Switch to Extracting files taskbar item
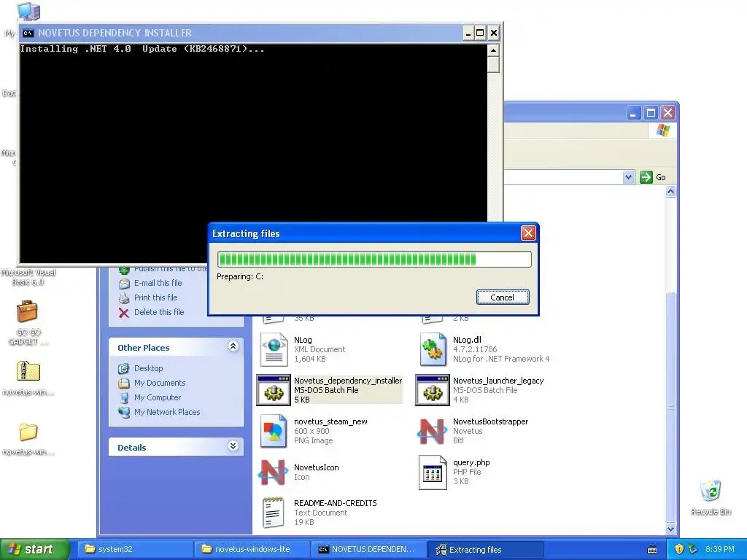This screenshot has height=560, width=747. click(x=486, y=549)
